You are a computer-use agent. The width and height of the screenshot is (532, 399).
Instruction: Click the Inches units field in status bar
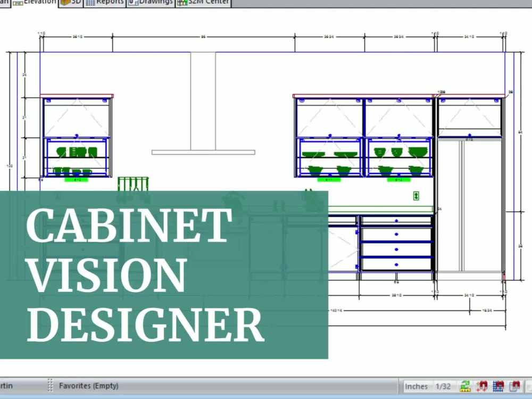(x=416, y=386)
